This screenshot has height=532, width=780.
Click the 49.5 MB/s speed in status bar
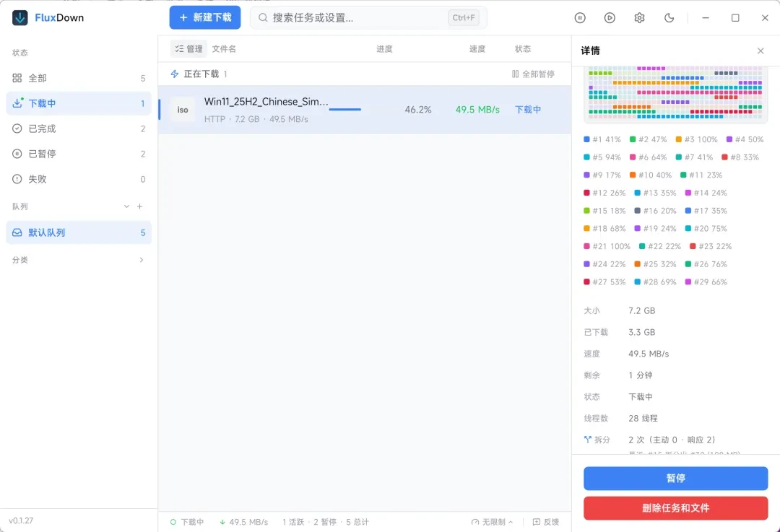244,522
